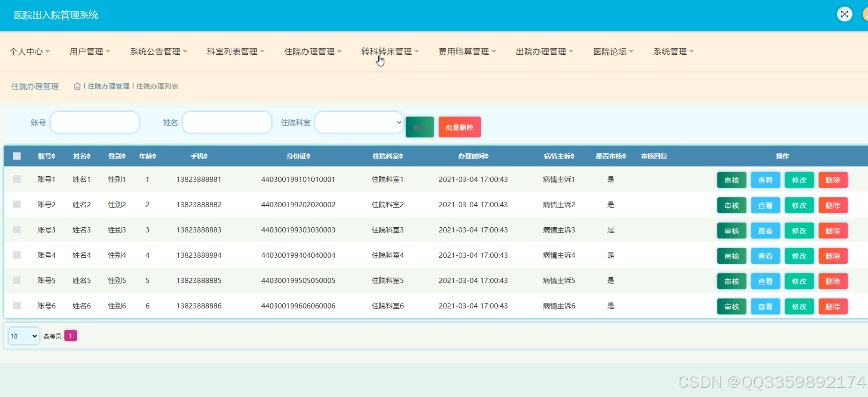The height and width of the screenshot is (397, 868).
Task: Sort by 手机 column header
Action: click(x=199, y=156)
